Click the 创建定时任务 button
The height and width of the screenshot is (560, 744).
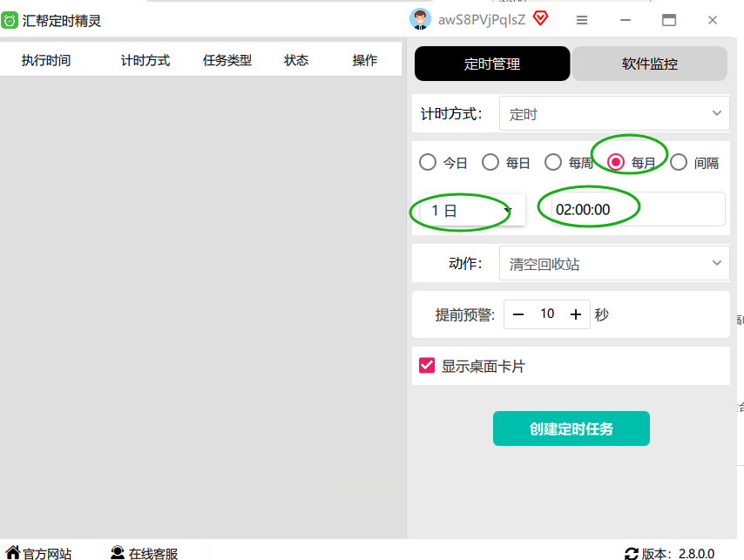tap(572, 428)
